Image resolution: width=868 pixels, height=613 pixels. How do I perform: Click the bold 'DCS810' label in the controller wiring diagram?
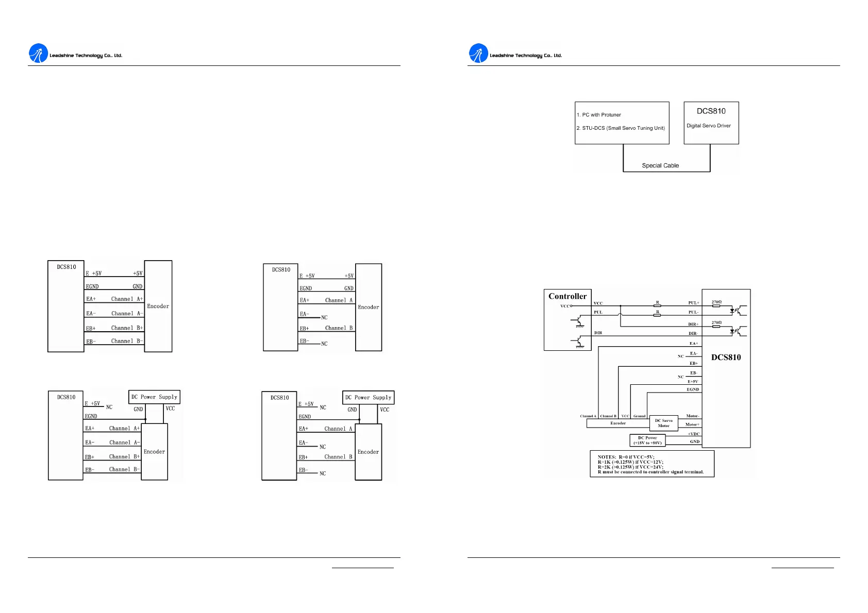pos(726,357)
